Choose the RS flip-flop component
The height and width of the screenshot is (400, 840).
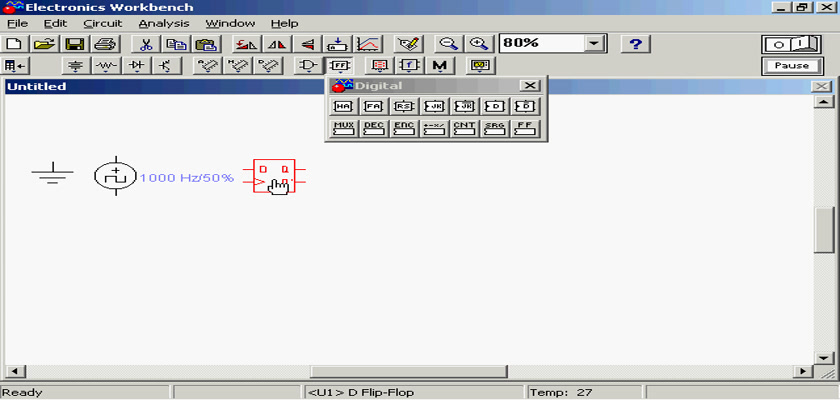404,106
